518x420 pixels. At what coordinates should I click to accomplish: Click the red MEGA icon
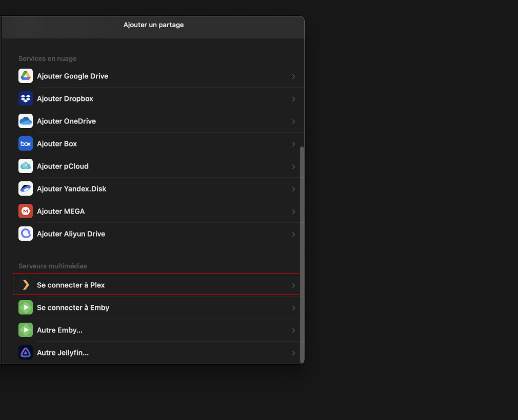[x=26, y=211]
